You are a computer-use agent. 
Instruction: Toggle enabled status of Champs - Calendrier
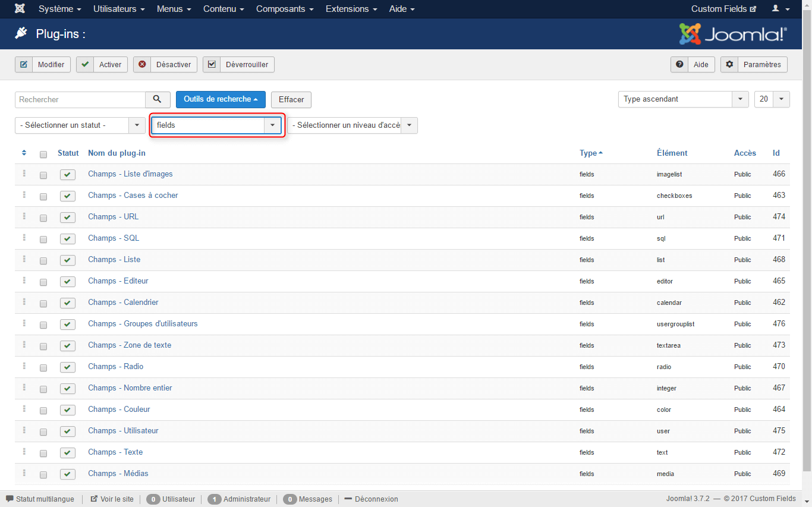pos(68,303)
